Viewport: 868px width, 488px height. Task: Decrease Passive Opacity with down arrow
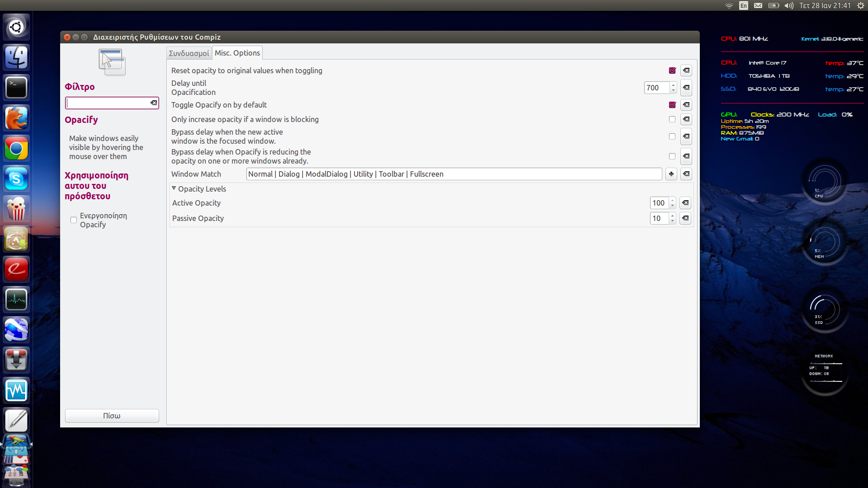click(x=673, y=221)
